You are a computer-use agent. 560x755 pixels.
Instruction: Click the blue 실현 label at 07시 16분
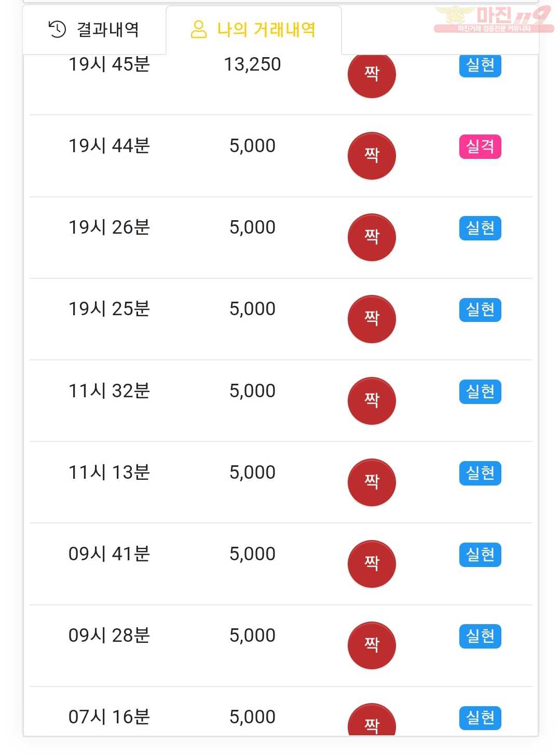coord(480,718)
